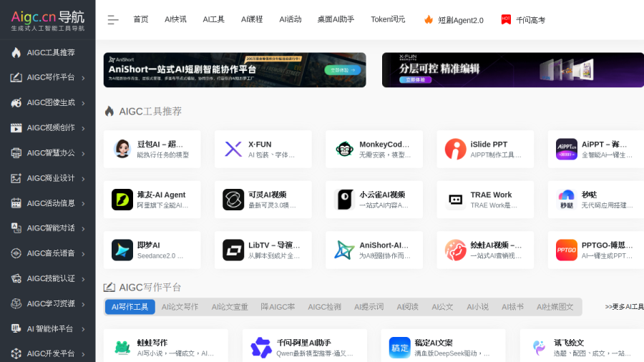Switch to the AI论文写作 tab
This screenshot has width=644, height=362.
(x=180, y=307)
